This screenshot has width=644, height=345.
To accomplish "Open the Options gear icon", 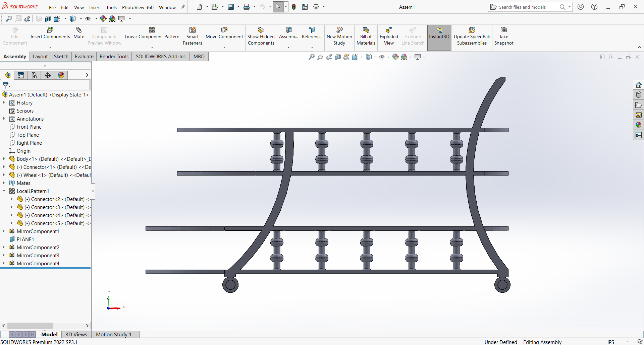I will (316, 7).
